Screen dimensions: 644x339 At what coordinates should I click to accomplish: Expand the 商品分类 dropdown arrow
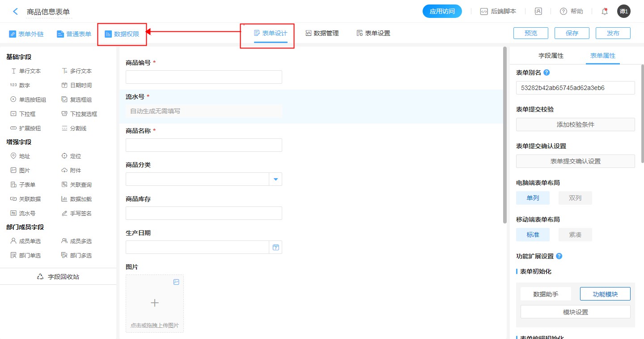click(275, 179)
